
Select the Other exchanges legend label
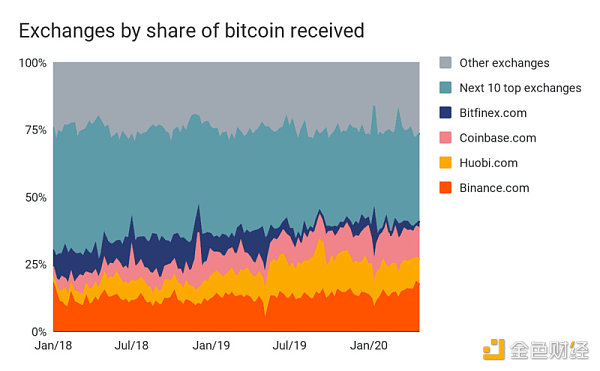504,63
